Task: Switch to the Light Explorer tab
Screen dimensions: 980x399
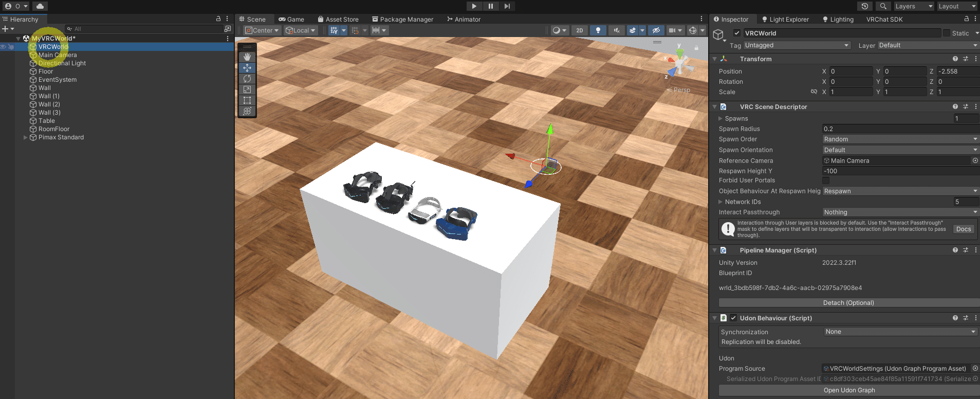Action: (785, 20)
